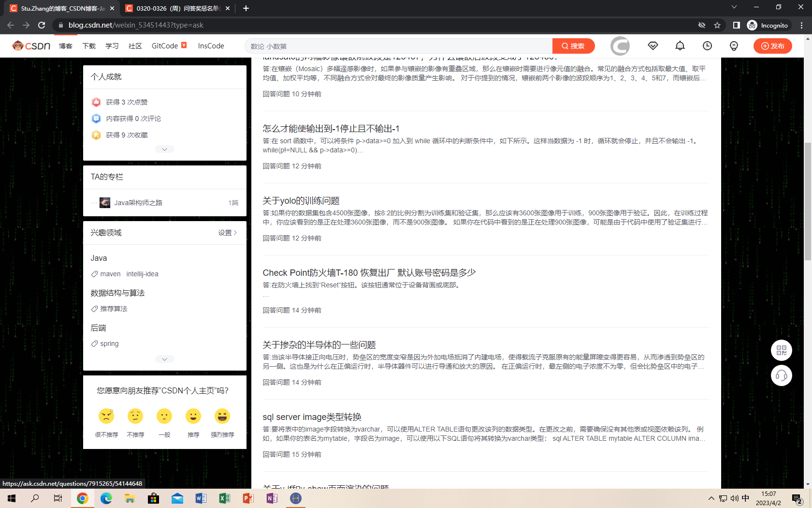
Task: Click the 获得 9 次收藏 star icon
Action: pos(96,135)
